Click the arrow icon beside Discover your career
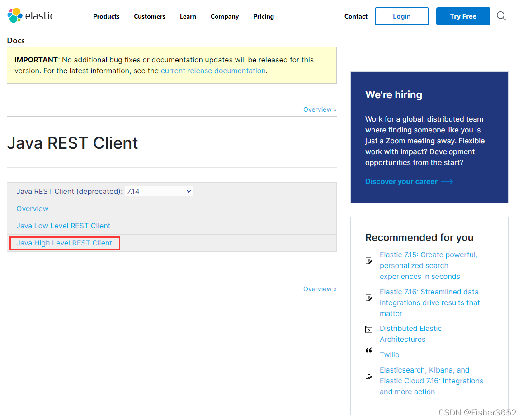The image size is (523, 420). 447,181
